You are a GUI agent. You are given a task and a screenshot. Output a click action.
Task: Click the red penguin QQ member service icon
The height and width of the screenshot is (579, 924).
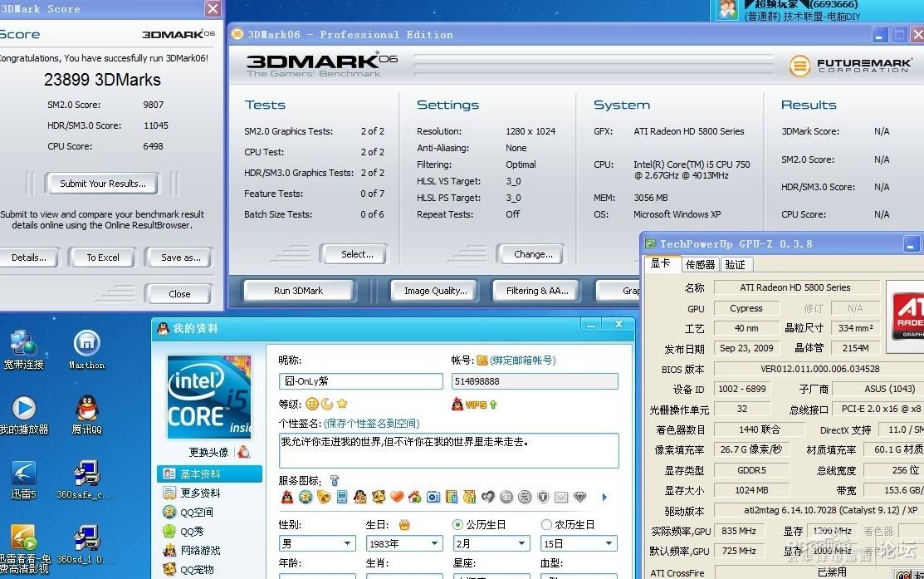pyautogui.click(x=287, y=497)
